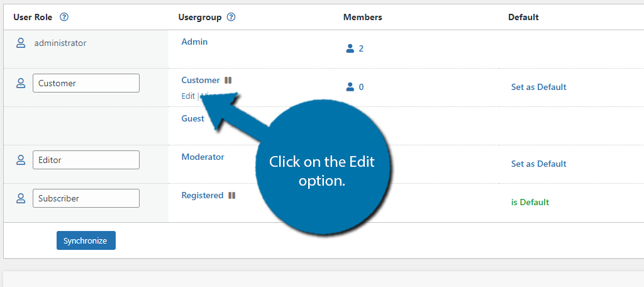The height and width of the screenshot is (287, 644).
Task: Click the Edit link under Customer
Action: click(x=188, y=96)
